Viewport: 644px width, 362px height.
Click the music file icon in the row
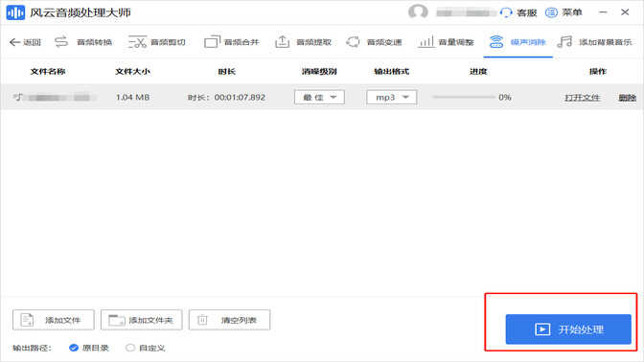pos(17,97)
